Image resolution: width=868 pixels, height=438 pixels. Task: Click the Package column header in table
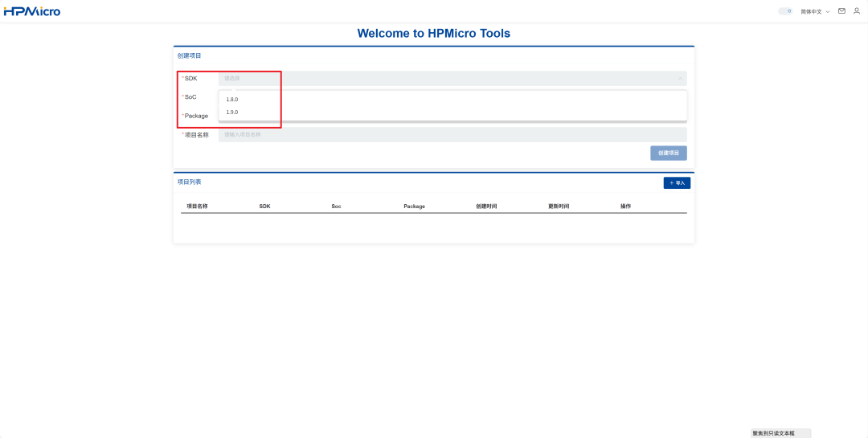pyautogui.click(x=414, y=206)
